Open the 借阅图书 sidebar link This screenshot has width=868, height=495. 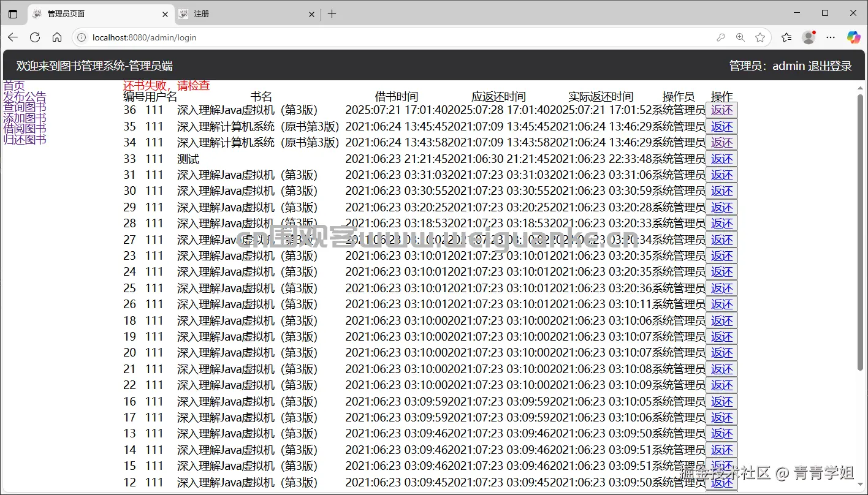click(25, 129)
